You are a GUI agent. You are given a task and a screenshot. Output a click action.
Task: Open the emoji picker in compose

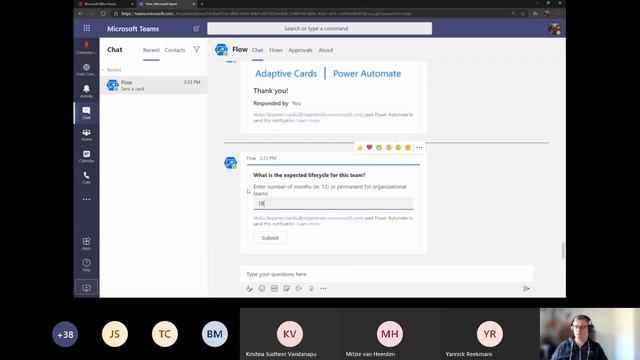(262, 289)
